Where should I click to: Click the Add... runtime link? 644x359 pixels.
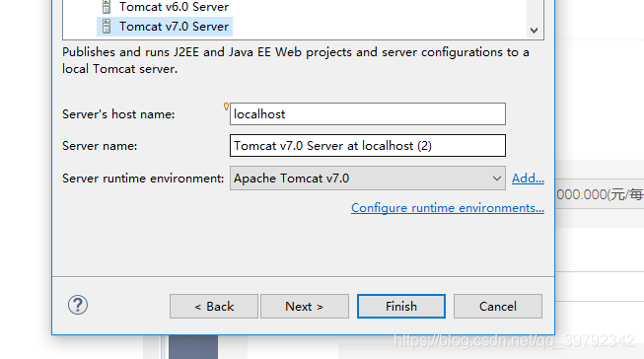(x=528, y=179)
